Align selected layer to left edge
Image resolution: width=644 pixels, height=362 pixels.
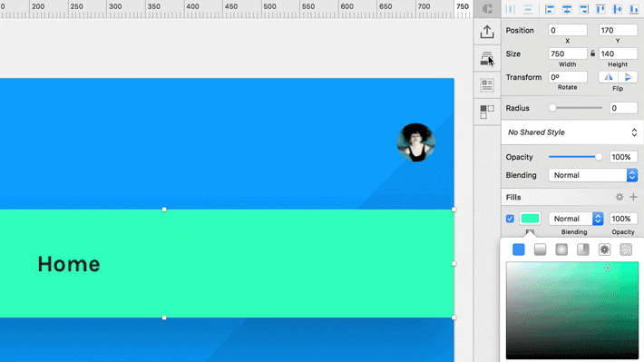click(x=550, y=9)
